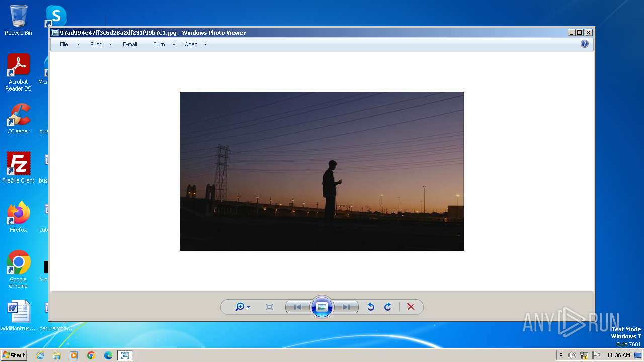Image resolution: width=644 pixels, height=362 pixels.
Task: Expand the Burn dropdown arrow
Action: tap(174, 45)
